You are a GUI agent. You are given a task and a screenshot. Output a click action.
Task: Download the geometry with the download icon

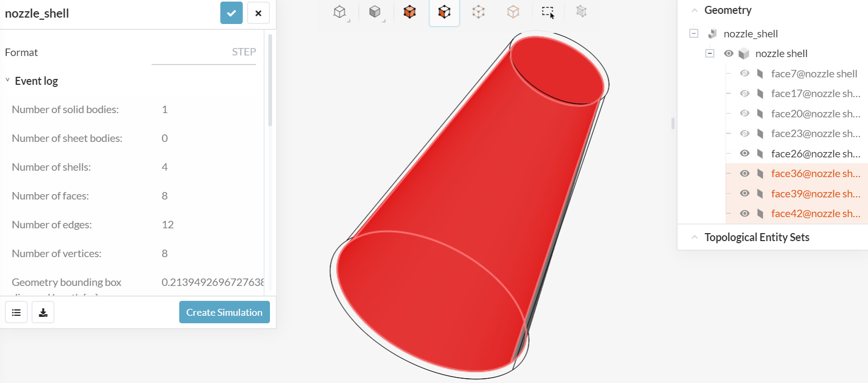click(x=43, y=312)
